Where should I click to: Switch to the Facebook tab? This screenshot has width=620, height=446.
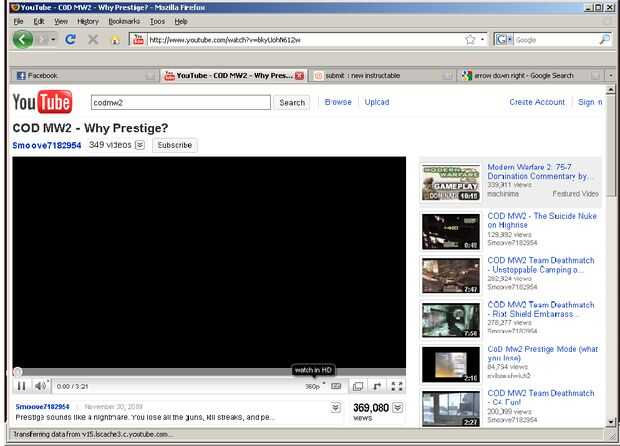(84, 75)
